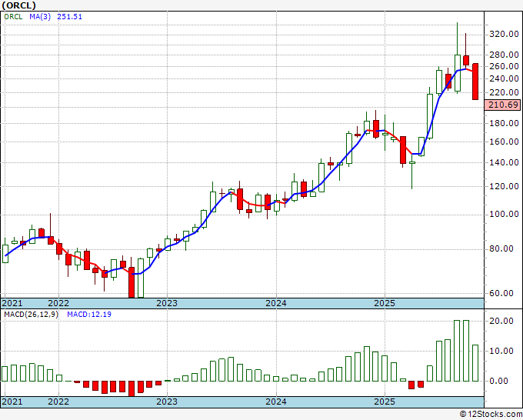Select the MACD(26,12,9) indicator label

(x=32, y=315)
